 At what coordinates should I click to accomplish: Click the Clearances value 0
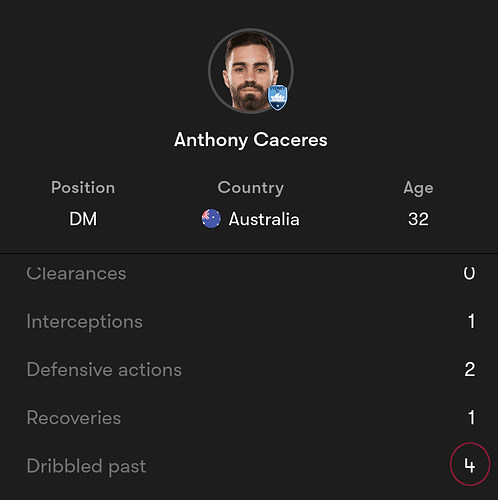pos(469,273)
